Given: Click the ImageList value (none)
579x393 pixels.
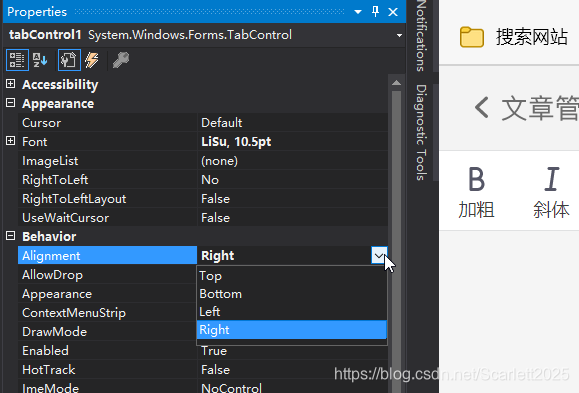Looking at the screenshot, I should tap(219, 161).
